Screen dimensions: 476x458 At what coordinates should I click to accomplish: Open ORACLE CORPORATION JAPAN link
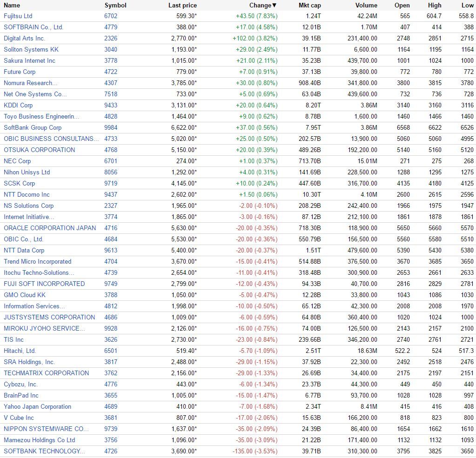[50, 228]
